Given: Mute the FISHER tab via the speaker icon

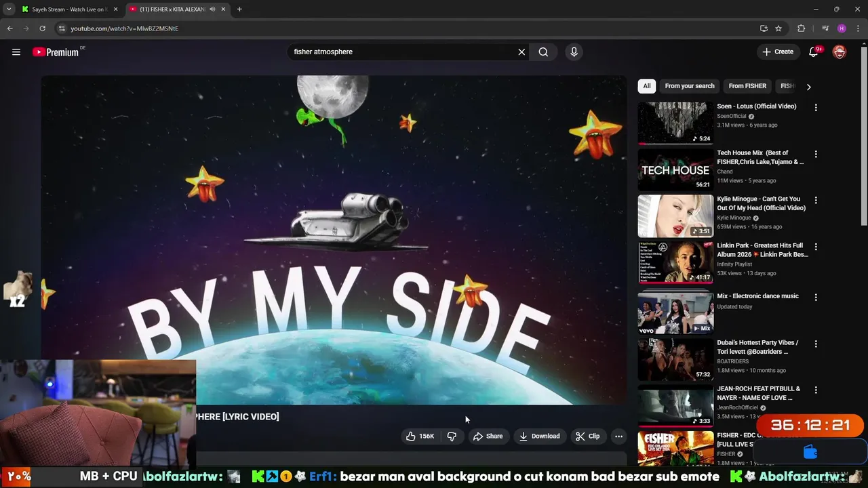Looking at the screenshot, I should (212, 9).
